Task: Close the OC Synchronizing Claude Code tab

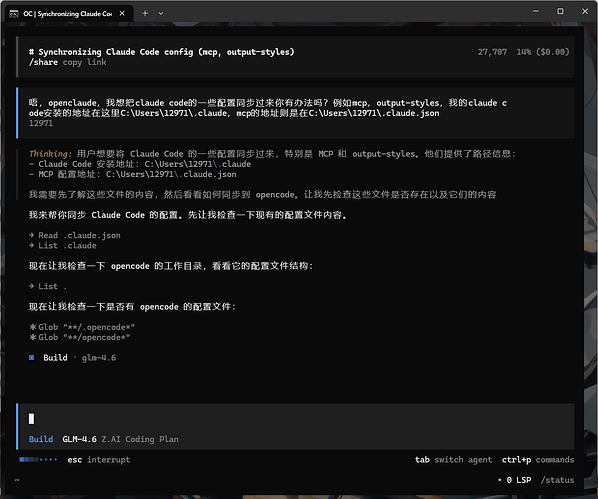Action: pos(122,13)
